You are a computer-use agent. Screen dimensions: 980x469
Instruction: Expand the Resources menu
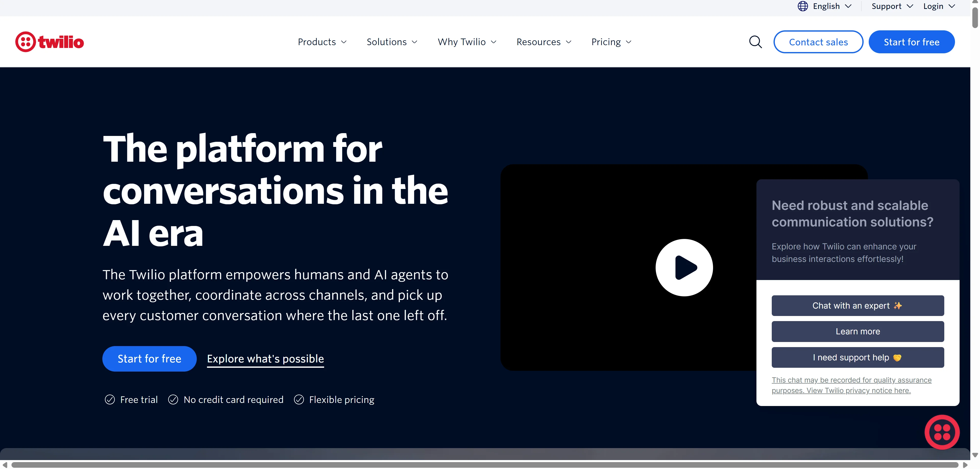click(x=544, y=42)
